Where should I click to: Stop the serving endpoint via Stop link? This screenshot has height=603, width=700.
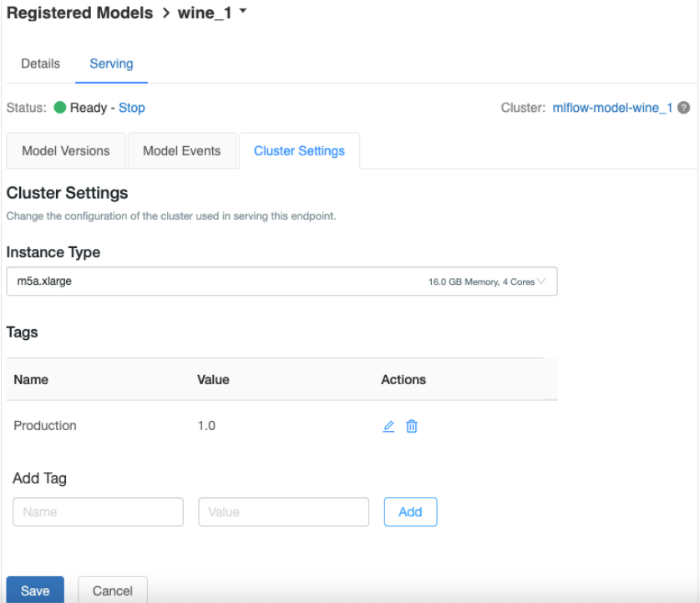pos(131,108)
